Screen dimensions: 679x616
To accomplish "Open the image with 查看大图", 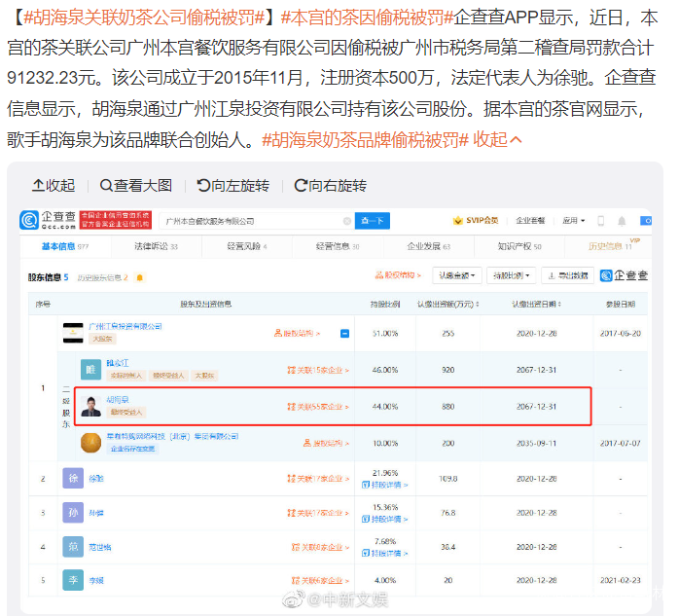I will [x=135, y=185].
